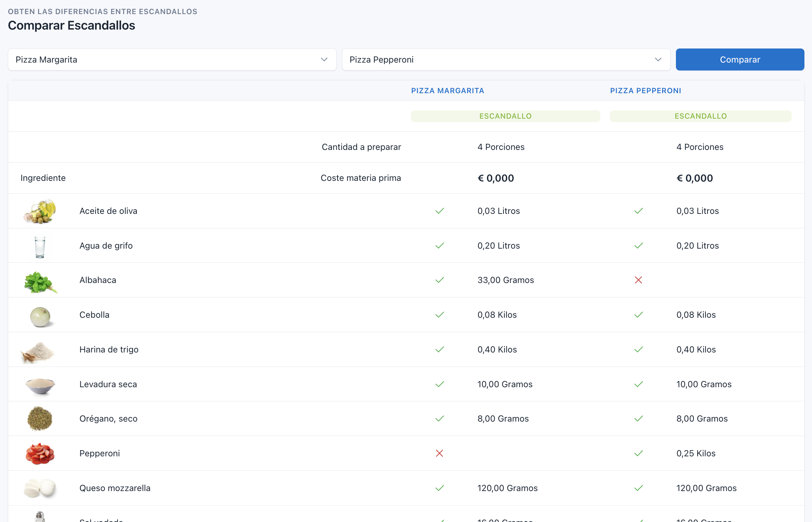812x522 pixels.
Task: Select the Levadura seca ingredient name
Action: (108, 384)
